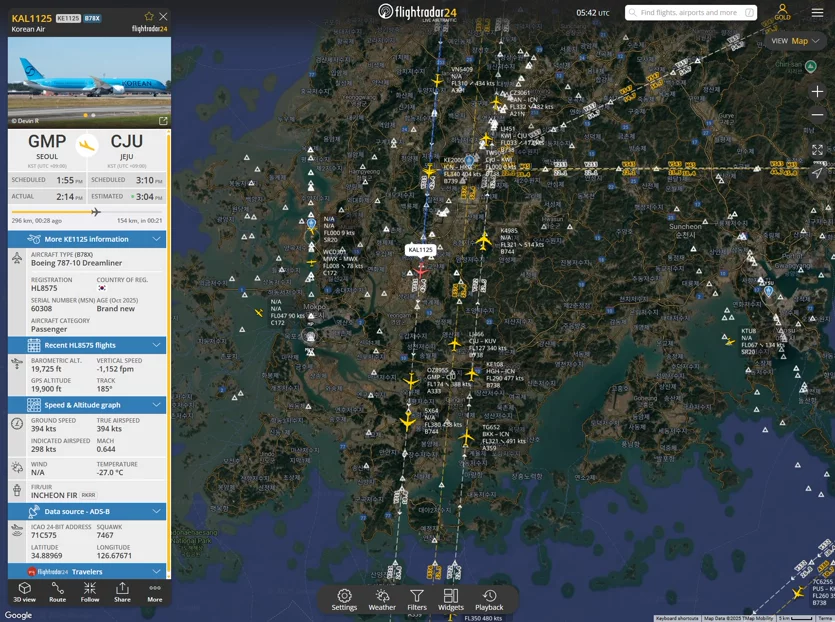Click the search flights and airports field

click(x=691, y=12)
